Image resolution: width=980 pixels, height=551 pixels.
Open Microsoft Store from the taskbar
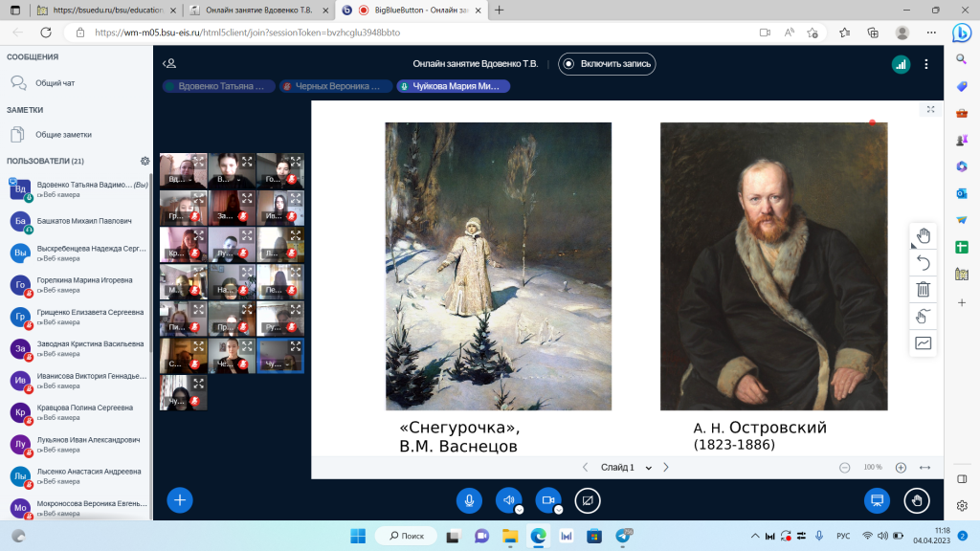point(594,536)
